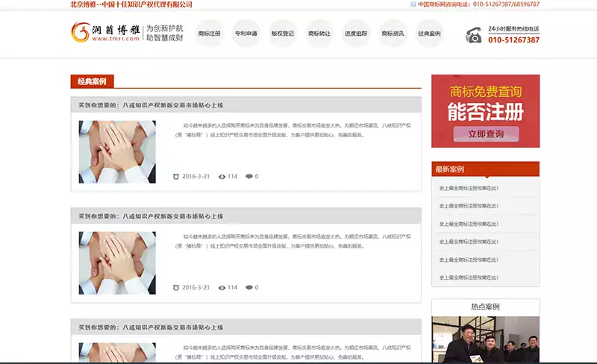Click the clock icon in the second article card

click(x=176, y=287)
